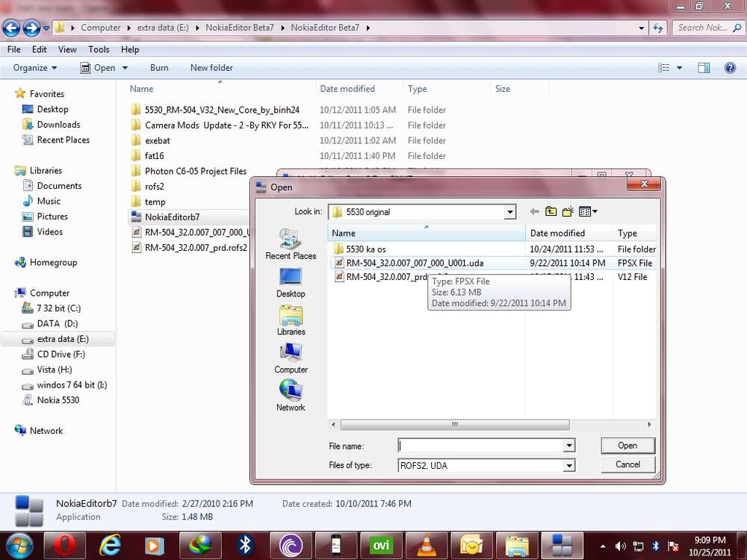Screen dimensions: 747x560
Task: Click the change view icon in Explorer toolbar
Action: [x=663, y=68]
